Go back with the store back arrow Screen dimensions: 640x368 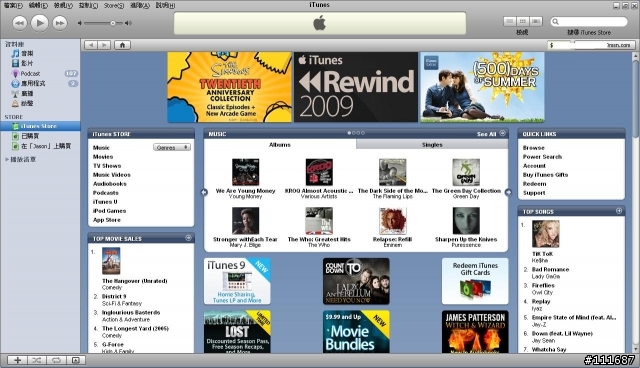pyautogui.click(x=91, y=45)
